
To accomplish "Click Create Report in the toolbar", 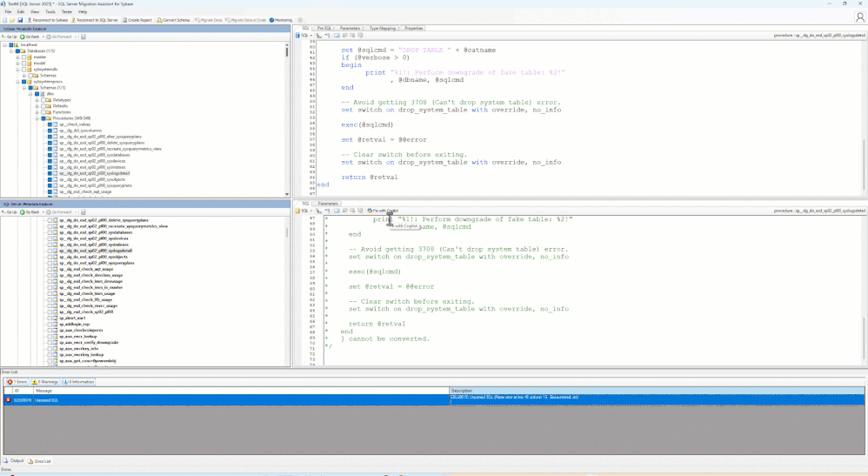I will (137, 19).
